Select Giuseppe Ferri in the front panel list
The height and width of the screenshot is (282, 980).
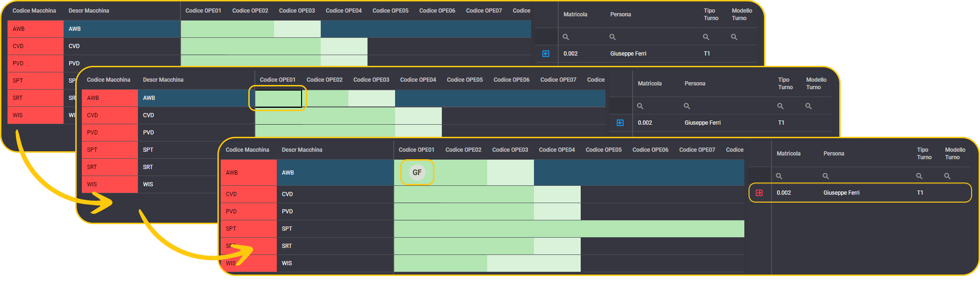(x=842, y=193)
